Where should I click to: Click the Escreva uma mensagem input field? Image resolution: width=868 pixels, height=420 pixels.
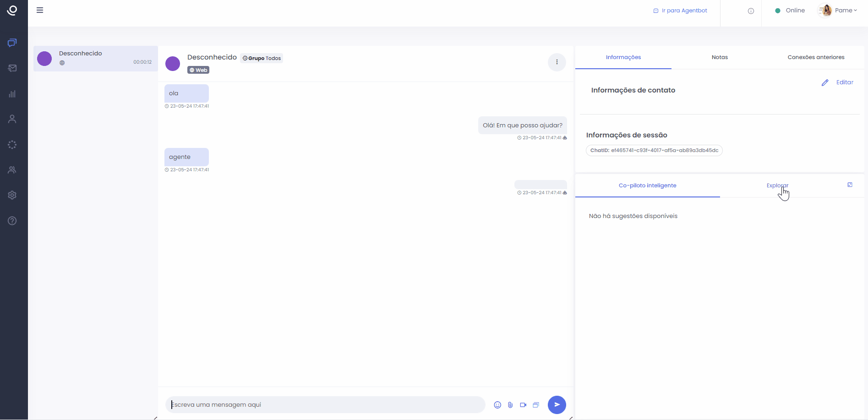325,405
